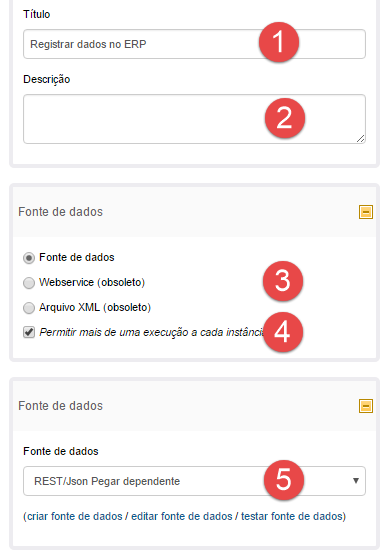Click the red number 1 marker

279,42
